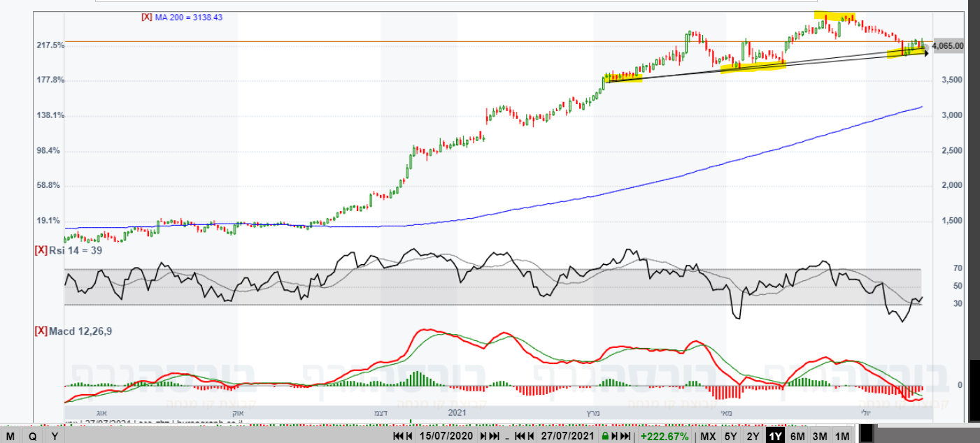The height and width of the screenshot is (443, 980).
Task: Jump start date to earliest with skip-back icon
Action: click(x=399, y=436)
